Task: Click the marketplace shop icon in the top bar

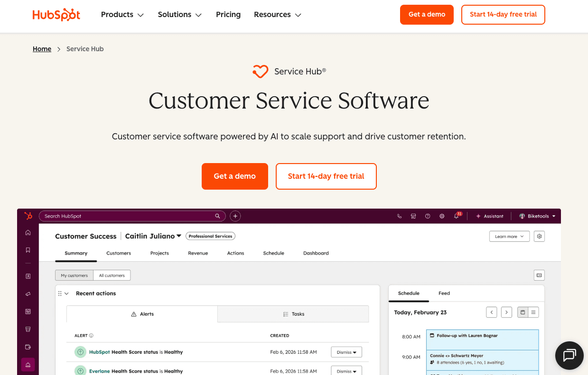Action: click(x=413, y=216)
